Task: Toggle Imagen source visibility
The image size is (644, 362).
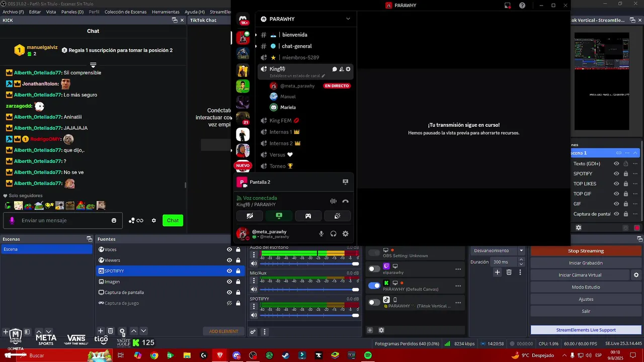Action: pos(229,282)
